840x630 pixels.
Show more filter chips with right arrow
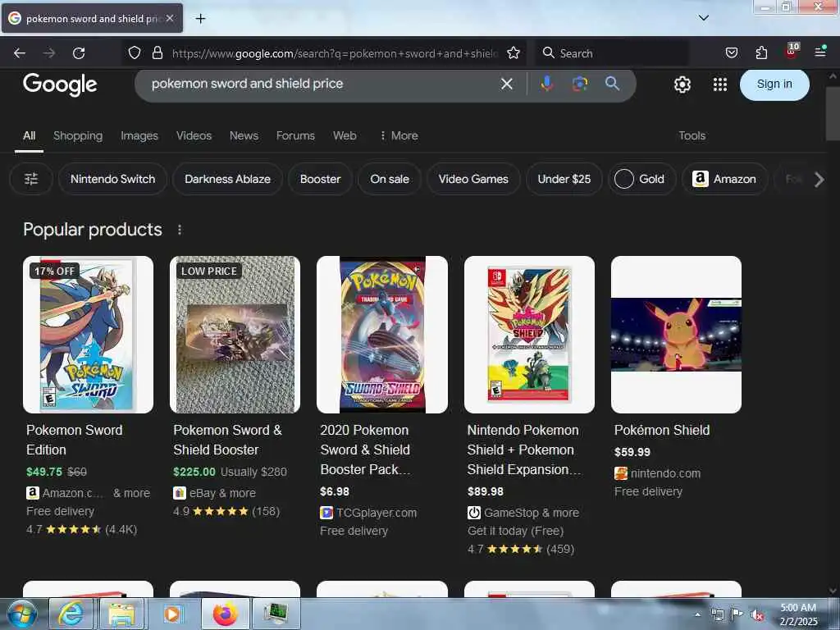(x=819, y=180)
